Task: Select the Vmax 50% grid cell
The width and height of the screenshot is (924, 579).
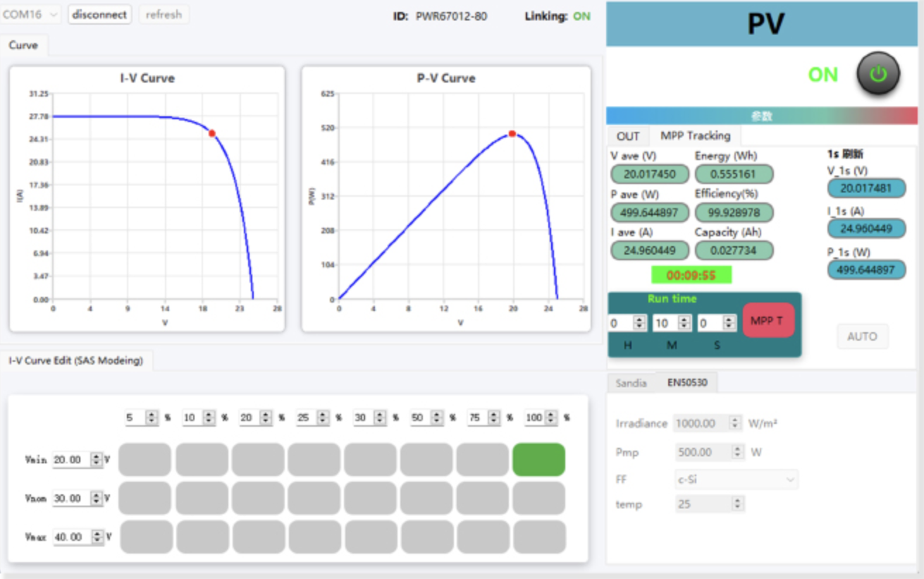Action: (x=426, y=537)
